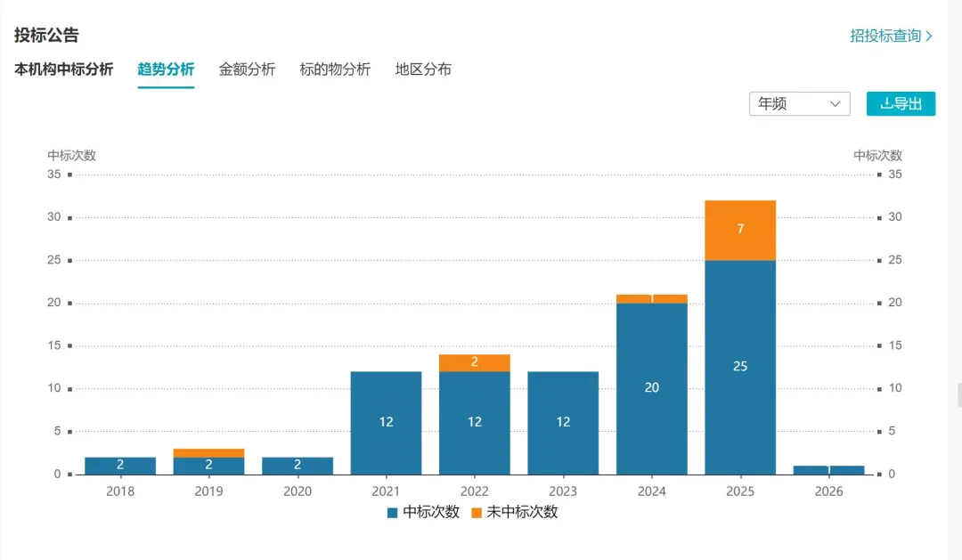Click the page scrollbar at right edge
962x560 pixels.
tap(959, 395)
